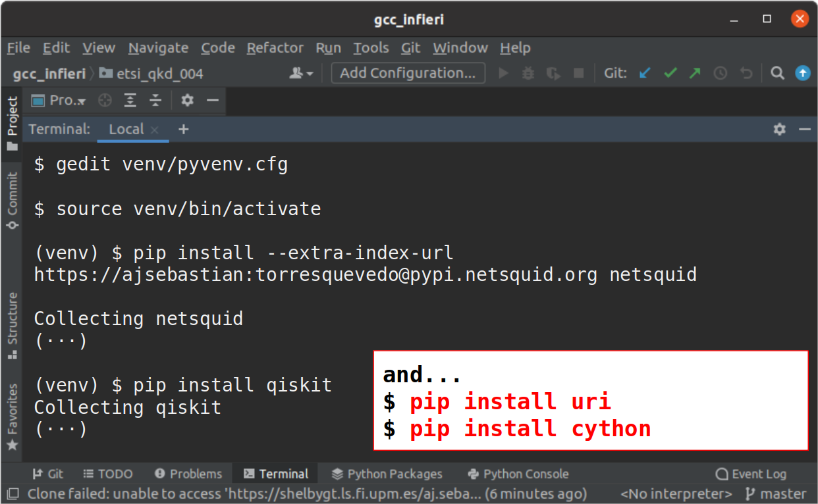
Task: Open the Run menu
Action: [328, 48]
